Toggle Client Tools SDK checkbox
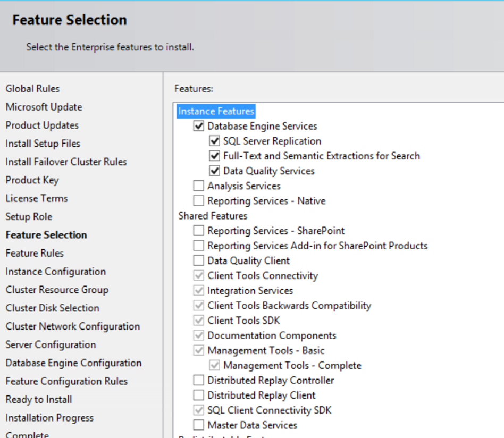Screen dimensions: 504x438 (199, 321)
